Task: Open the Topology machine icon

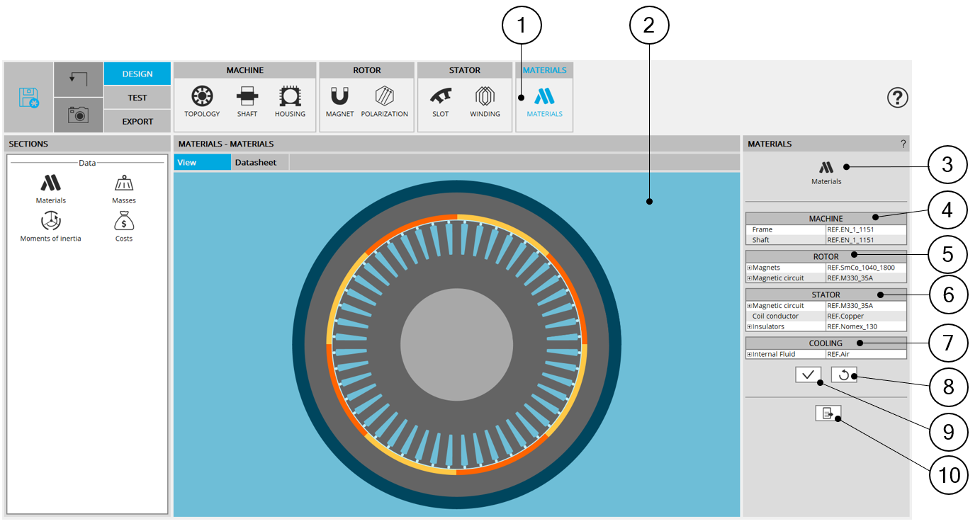Action: coord(202,97)
